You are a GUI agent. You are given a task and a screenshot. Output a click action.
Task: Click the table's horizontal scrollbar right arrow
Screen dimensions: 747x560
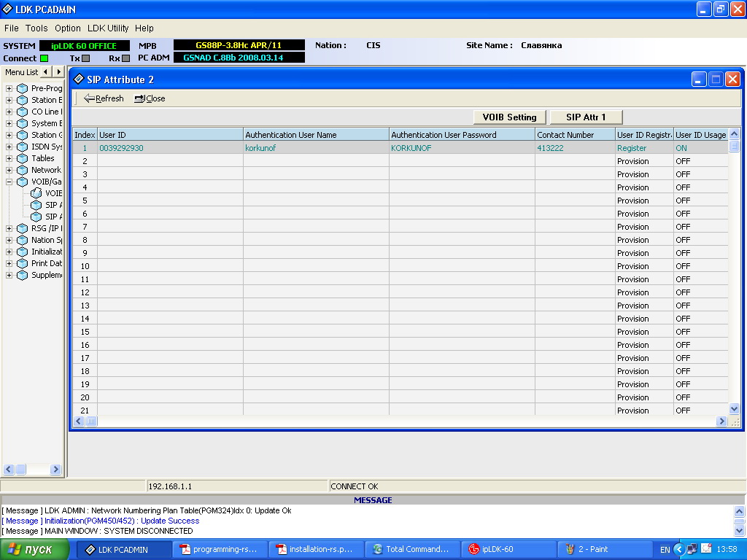(x=721, y=421)
